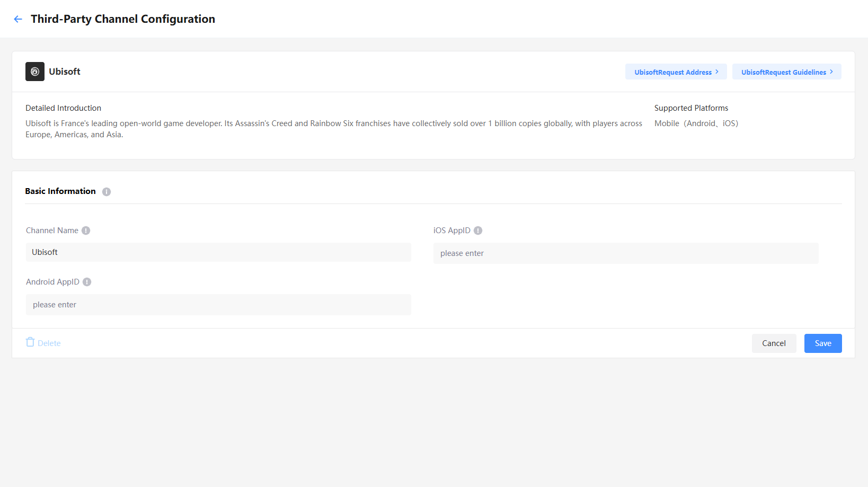
Task: Click the Delete text link
Action: [49, 343]
